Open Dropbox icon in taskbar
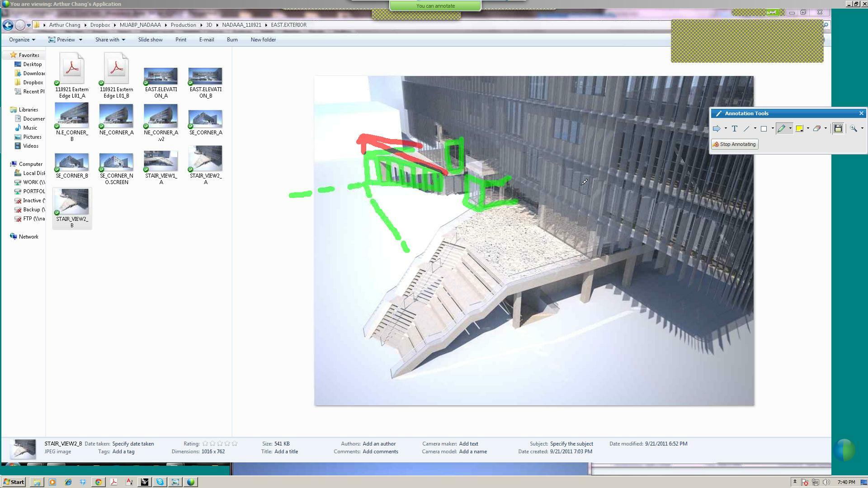Screen dimensions: 868x488 (83, 482)
